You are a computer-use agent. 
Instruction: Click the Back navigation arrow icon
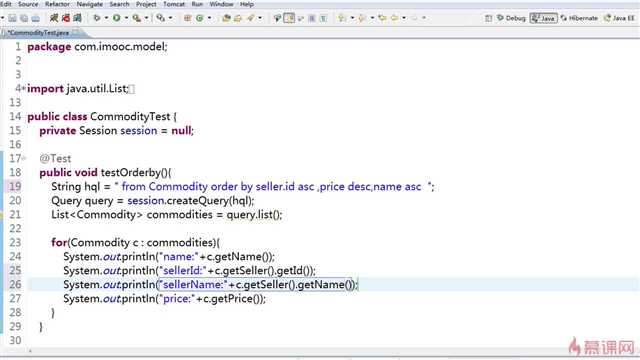click(x=394, y=18)
